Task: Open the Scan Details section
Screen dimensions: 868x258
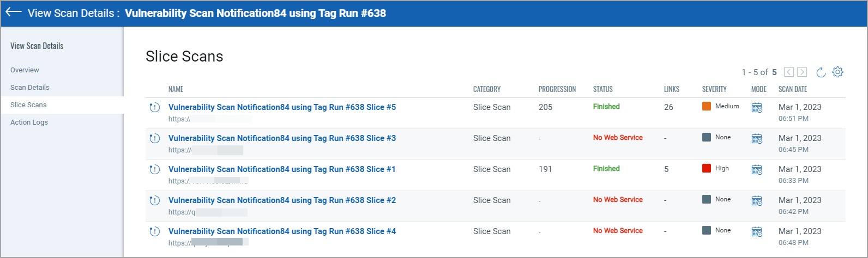Action: pos(30,87)
